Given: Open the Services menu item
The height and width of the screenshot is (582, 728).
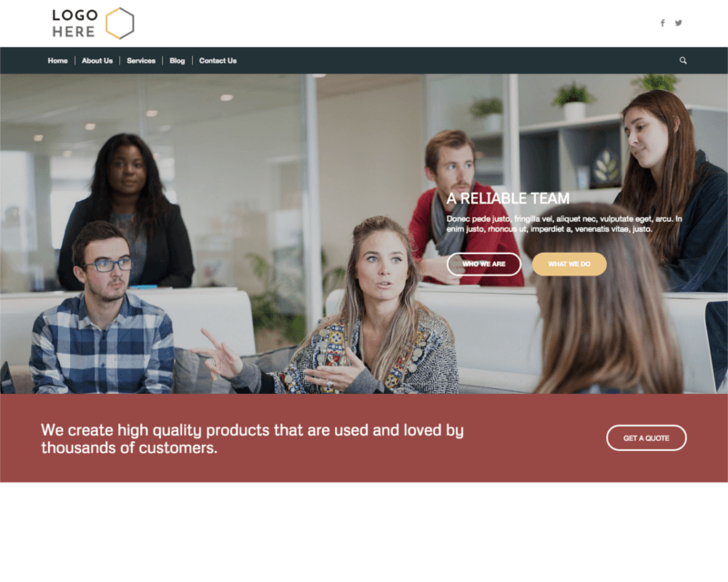Looking at the screenshot, I should pyautogui.click(x=141, y=61).
